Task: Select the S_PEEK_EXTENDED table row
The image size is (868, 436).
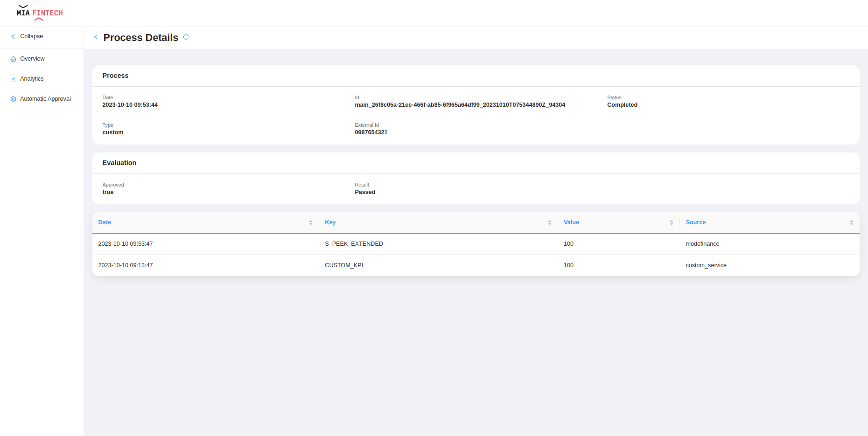Action: click(354, 244)
